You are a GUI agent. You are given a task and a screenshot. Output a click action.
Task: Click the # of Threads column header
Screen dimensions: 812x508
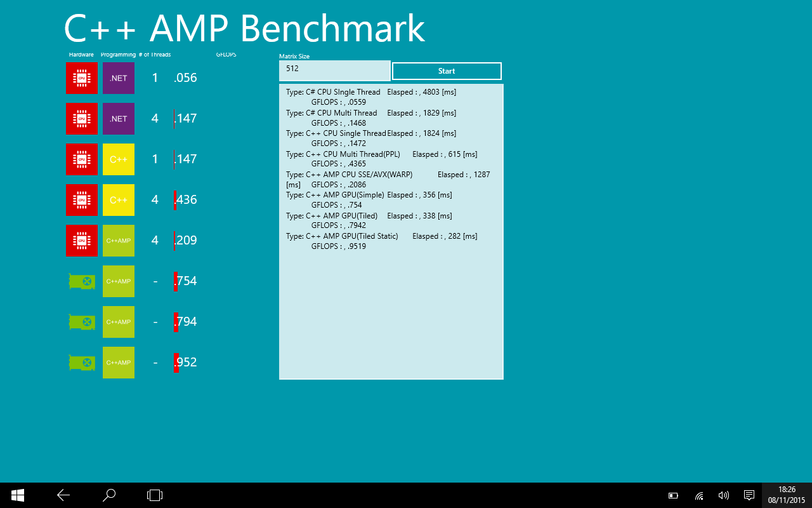155,55
